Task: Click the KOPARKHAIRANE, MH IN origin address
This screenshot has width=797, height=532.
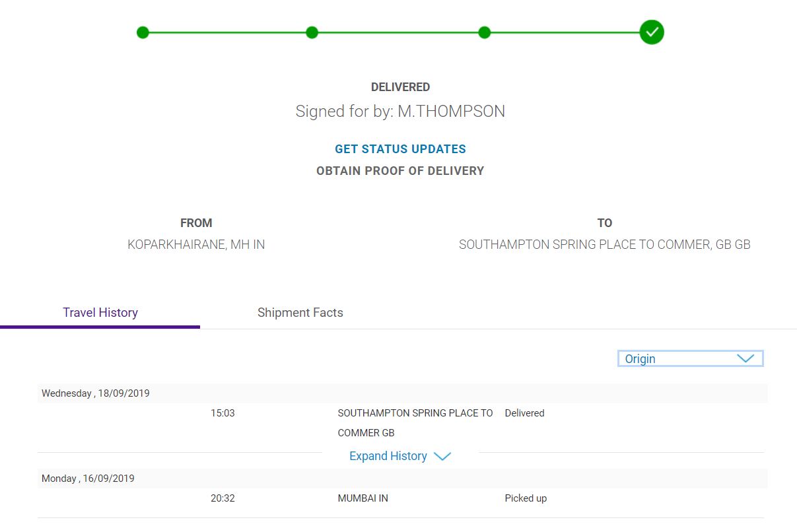Action: pos(196,245)
